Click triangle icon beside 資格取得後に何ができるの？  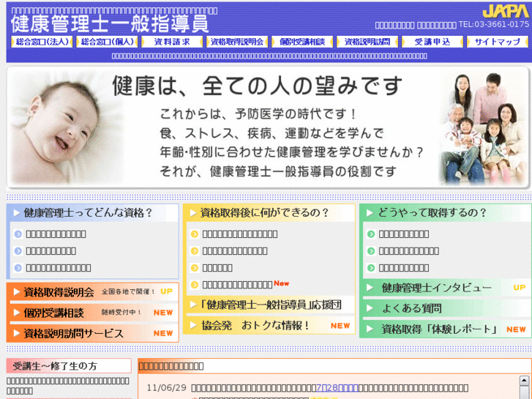coord(193,213)
